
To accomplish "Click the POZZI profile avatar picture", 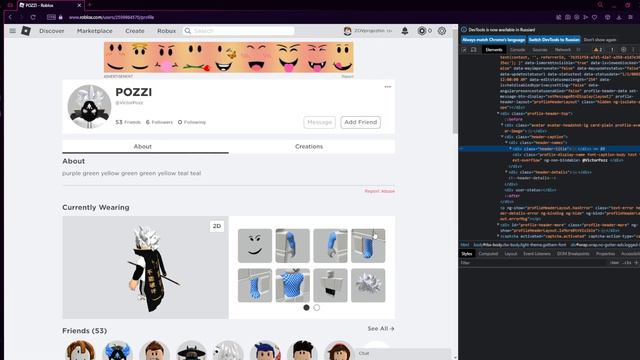I will point(89,107).
